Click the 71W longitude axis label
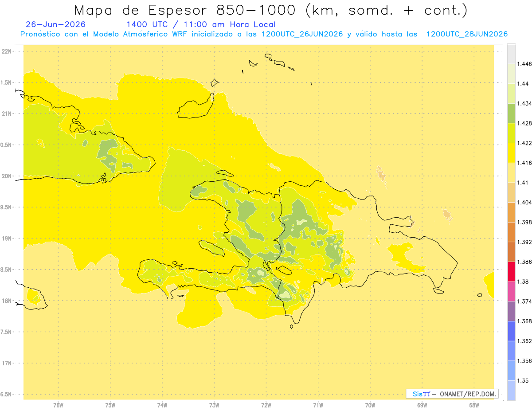This screenshot has width=532, height=411. click(318, 406)
